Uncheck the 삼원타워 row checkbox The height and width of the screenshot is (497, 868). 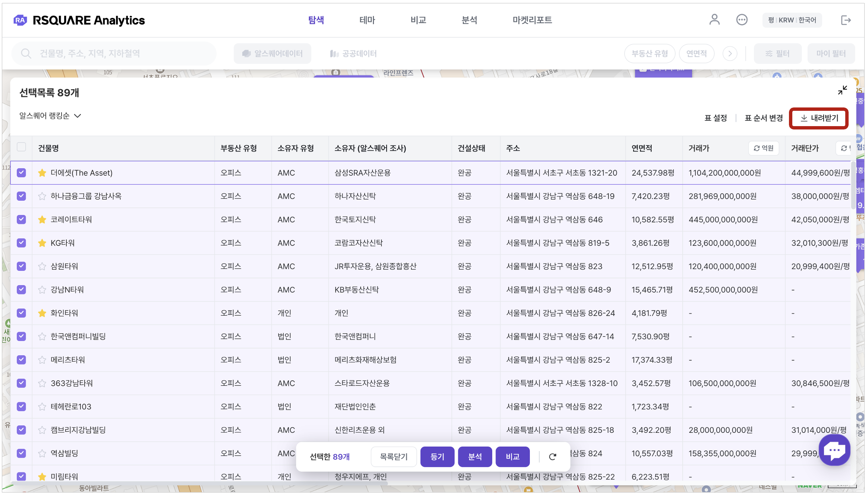21,266
